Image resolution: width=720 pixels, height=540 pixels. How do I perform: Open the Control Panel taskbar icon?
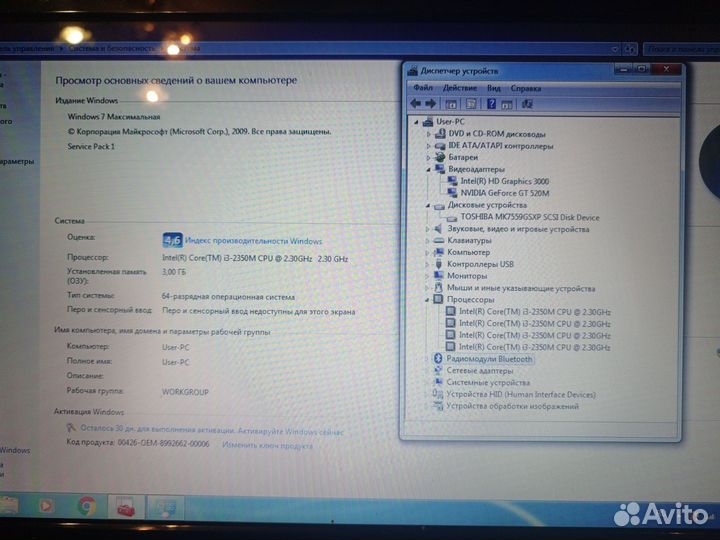coord(165,508)
